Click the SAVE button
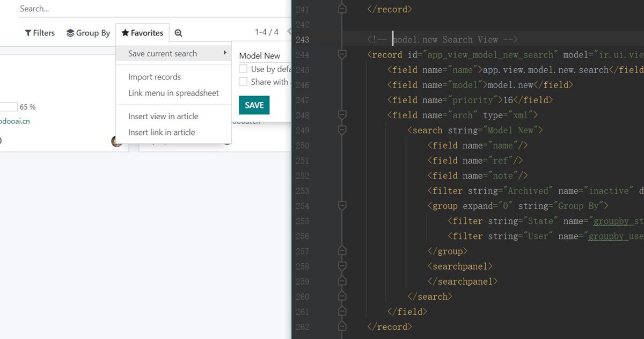Image resolution: width=644 pixels, height=339 pixels. pyautogui.click(x=254, y=105)
